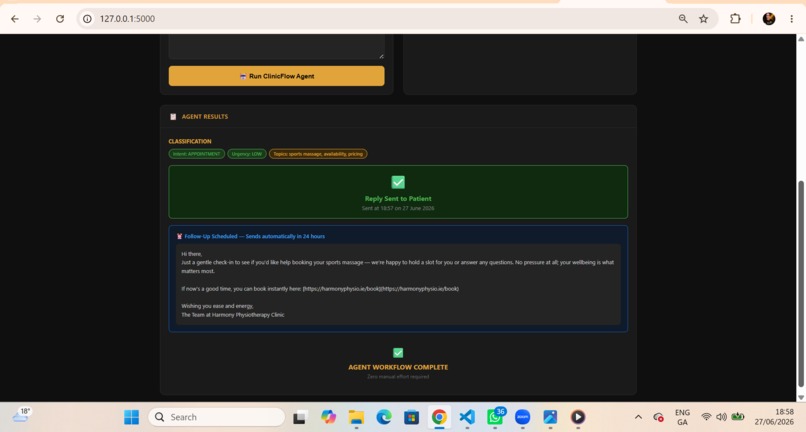806x432 pixels.
Task: Reload the page with refresh icon
Action: pyautogui.click(x=60, y=19)
